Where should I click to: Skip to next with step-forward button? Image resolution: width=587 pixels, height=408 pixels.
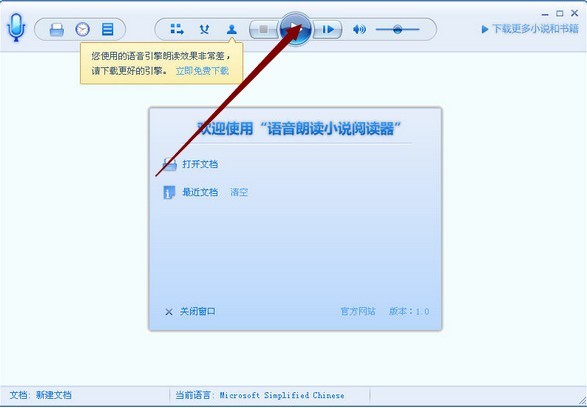[328, 29]
